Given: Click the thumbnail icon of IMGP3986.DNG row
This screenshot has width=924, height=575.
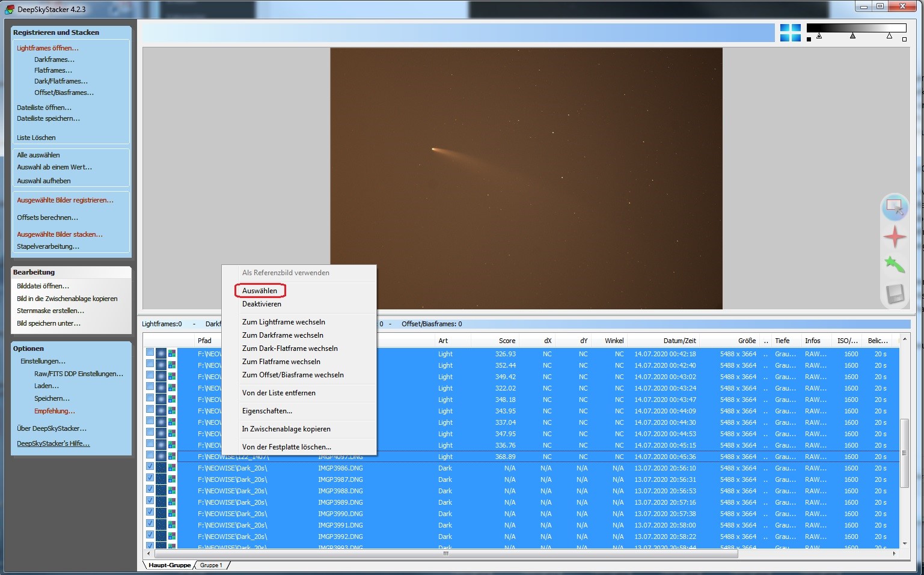Looking at the screenshot, I should coord(161,468).
